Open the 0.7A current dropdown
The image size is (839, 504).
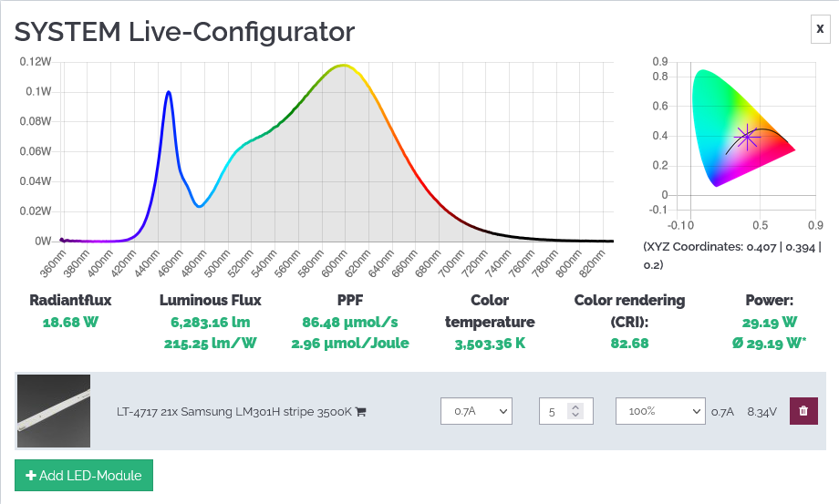click(x=476, y=411)
